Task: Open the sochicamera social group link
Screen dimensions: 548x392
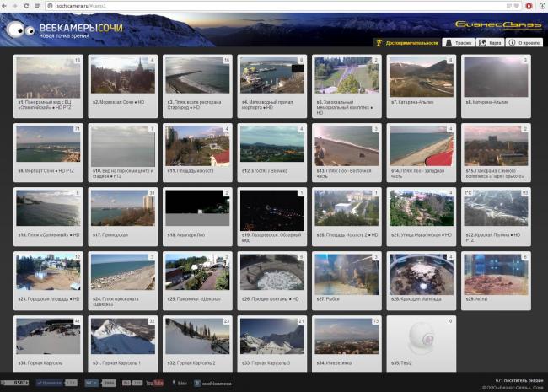Action: tap(212, 384)
